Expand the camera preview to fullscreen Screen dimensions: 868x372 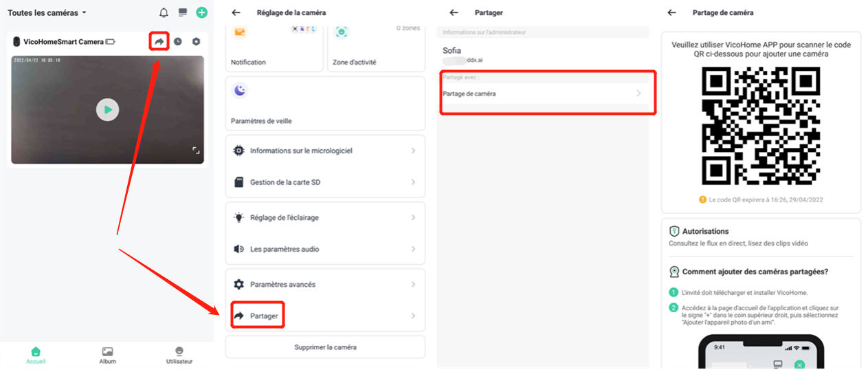(x=196, y=151)
